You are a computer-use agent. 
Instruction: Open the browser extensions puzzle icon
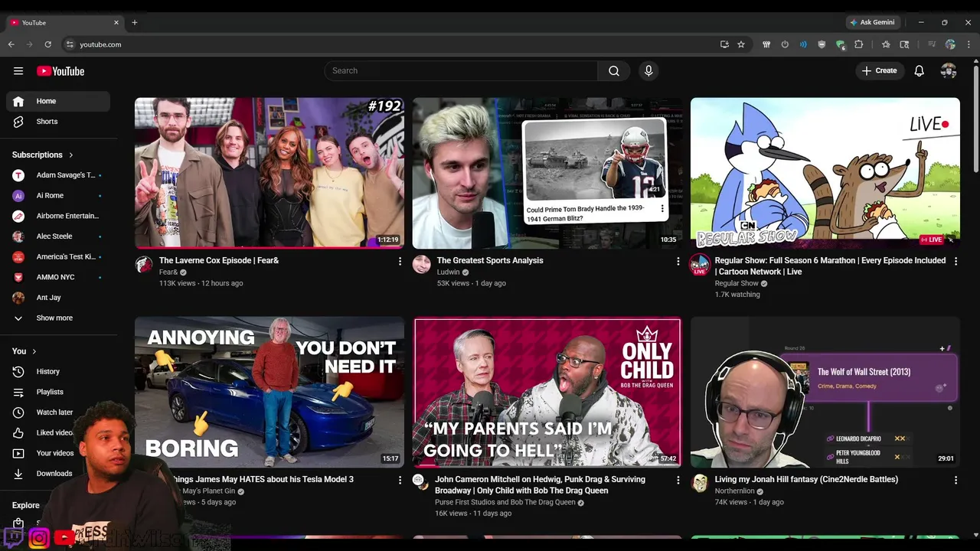[x=858, y=44]
